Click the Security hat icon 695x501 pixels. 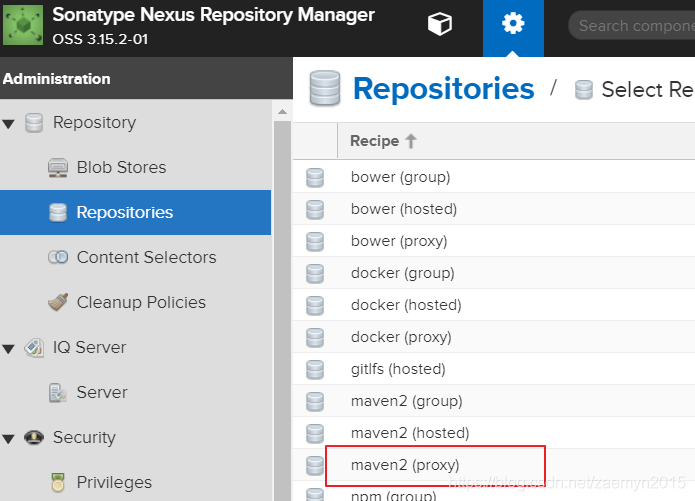(x=34, y=437)
